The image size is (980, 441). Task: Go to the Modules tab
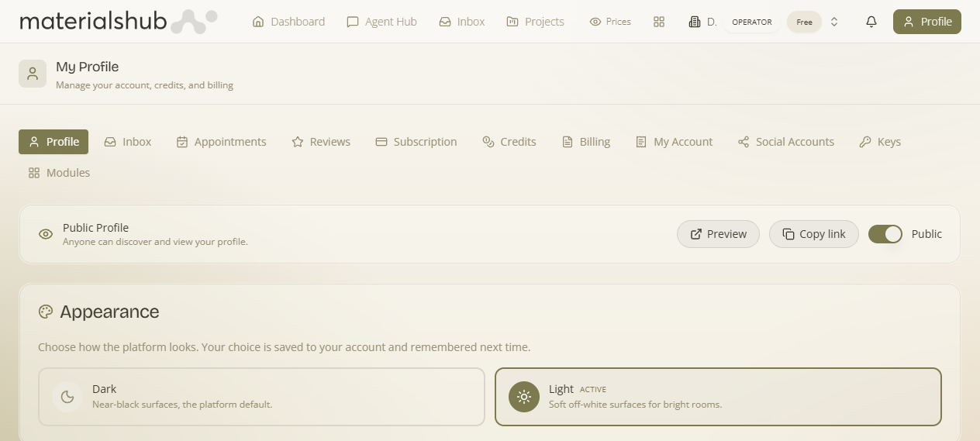click(59, 173)
